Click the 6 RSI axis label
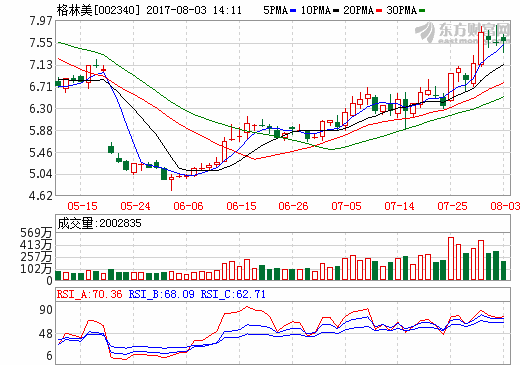The width and height of the screenshot is (520, 365). pyautogui.click(x=49, y=356)
